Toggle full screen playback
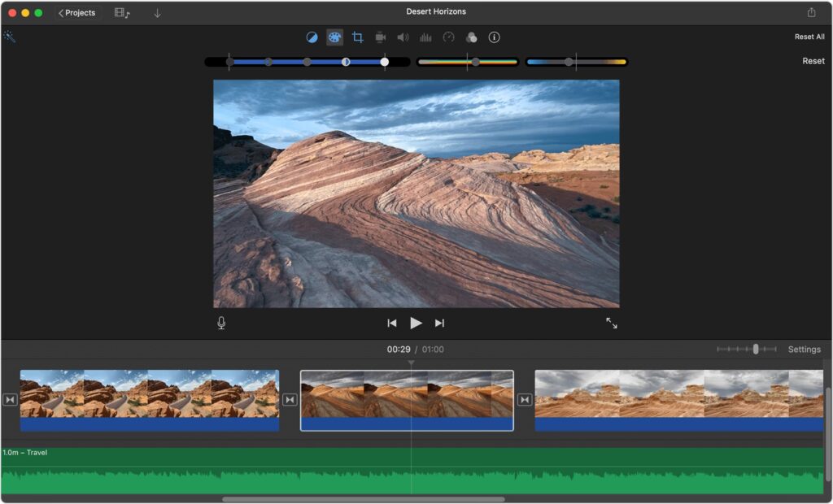This screenshot has width=833, height=504. 612,323
